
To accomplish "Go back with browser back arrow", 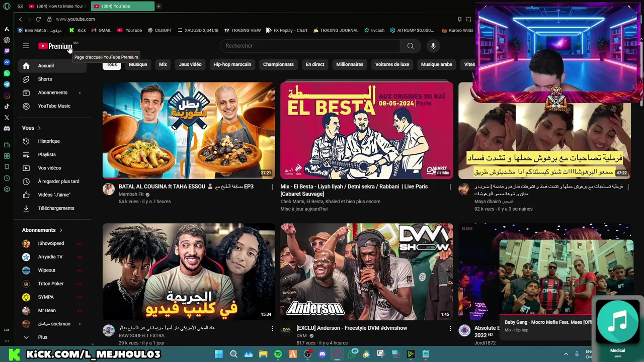I will point(21,19).
